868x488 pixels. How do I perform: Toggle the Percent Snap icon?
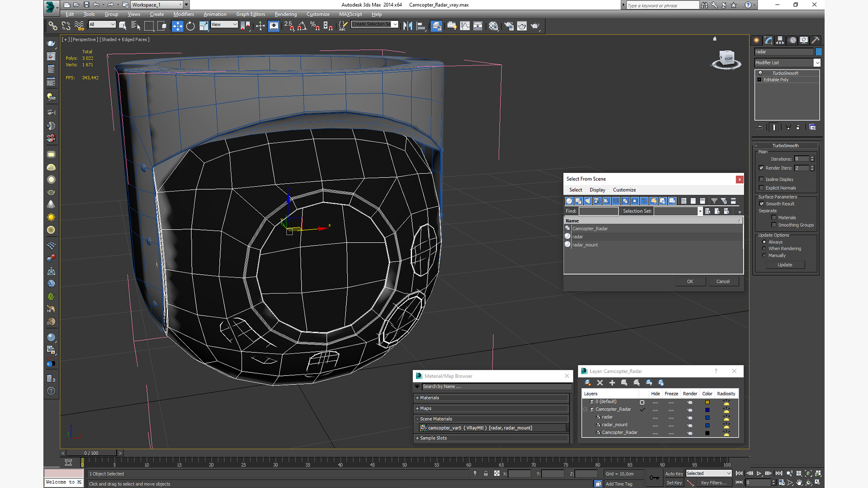(315, 26)
